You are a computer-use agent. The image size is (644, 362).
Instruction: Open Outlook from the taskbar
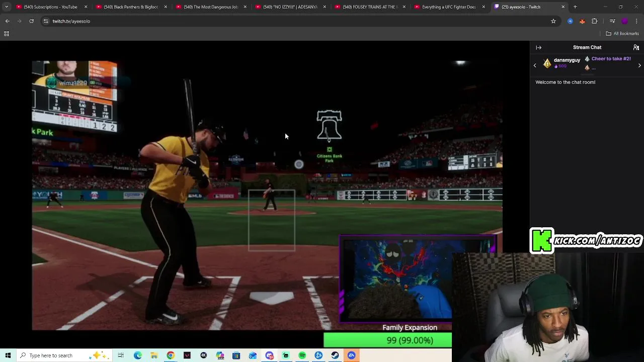pos(253,355)
